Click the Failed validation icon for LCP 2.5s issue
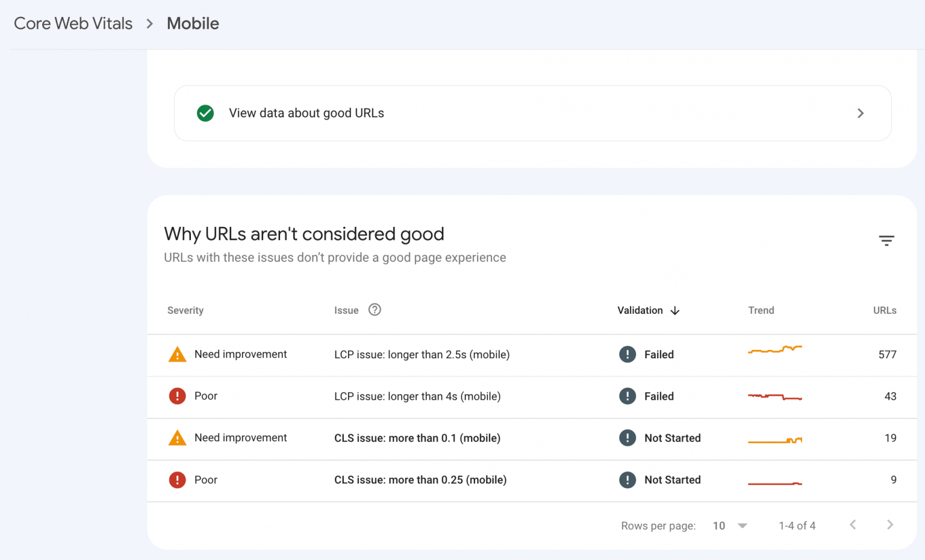 (x=627, y=354)
